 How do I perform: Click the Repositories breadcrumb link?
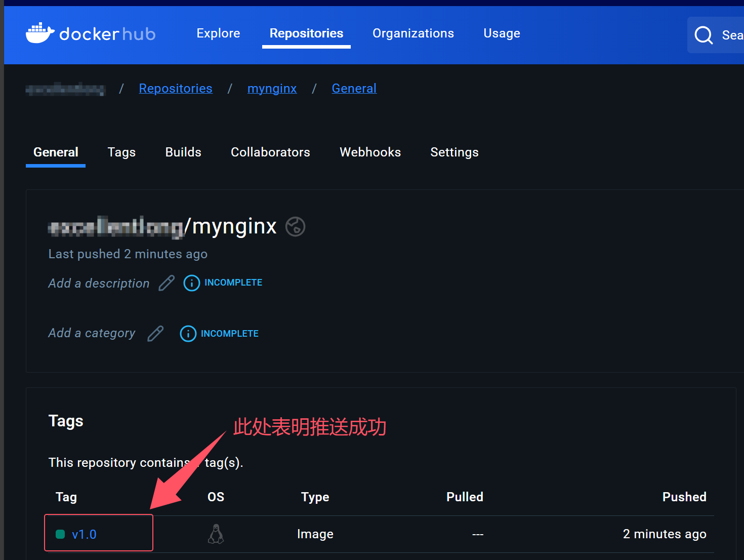[x=176, y=89]
